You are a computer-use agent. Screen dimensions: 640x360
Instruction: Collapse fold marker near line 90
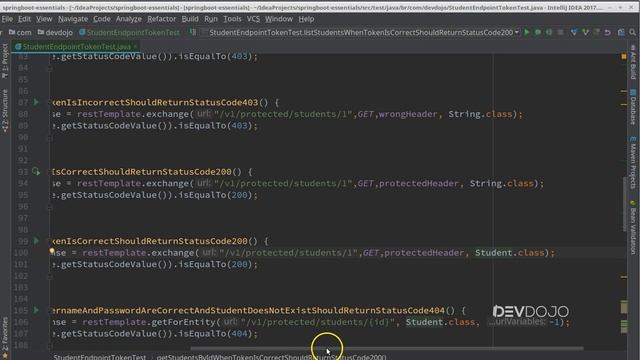(50, 138)
